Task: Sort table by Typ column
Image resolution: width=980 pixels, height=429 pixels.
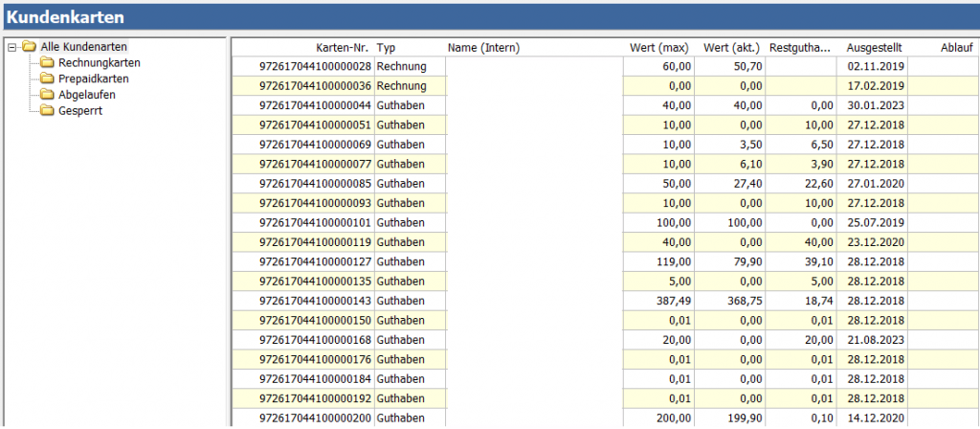Action: coord(387,48)
